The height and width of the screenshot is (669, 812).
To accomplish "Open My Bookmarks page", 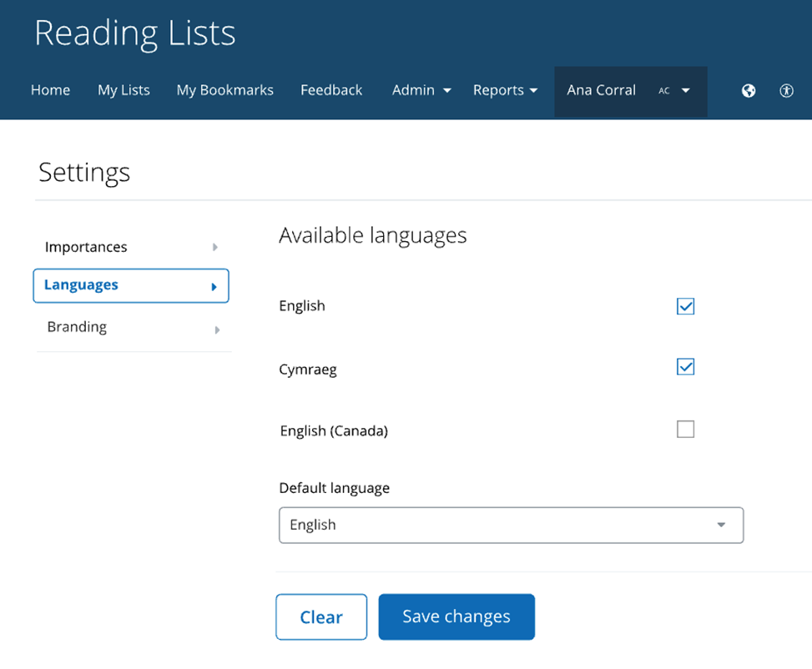I will coord(224,90).
